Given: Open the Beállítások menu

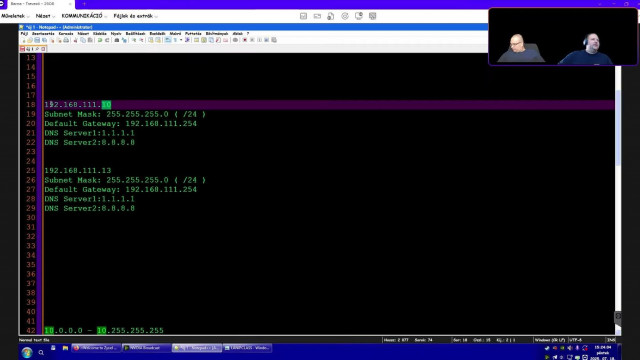Looking at the screenshot, I should coord(136,33).
